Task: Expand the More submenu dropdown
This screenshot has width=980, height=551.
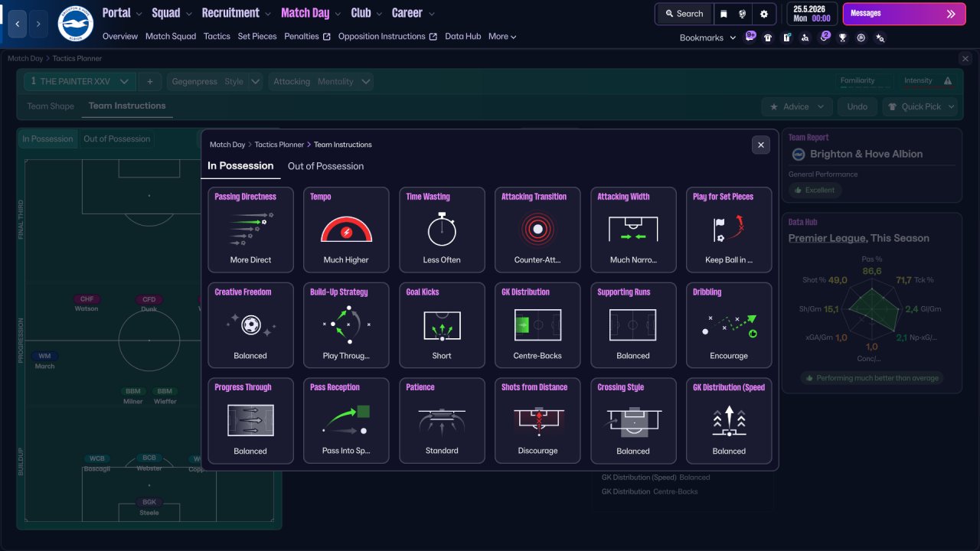Action: tap(502, 36)
